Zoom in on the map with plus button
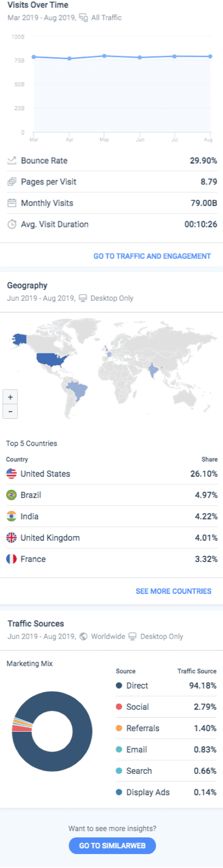This screenshot has width=223, height=868. (x=10, y=397)
